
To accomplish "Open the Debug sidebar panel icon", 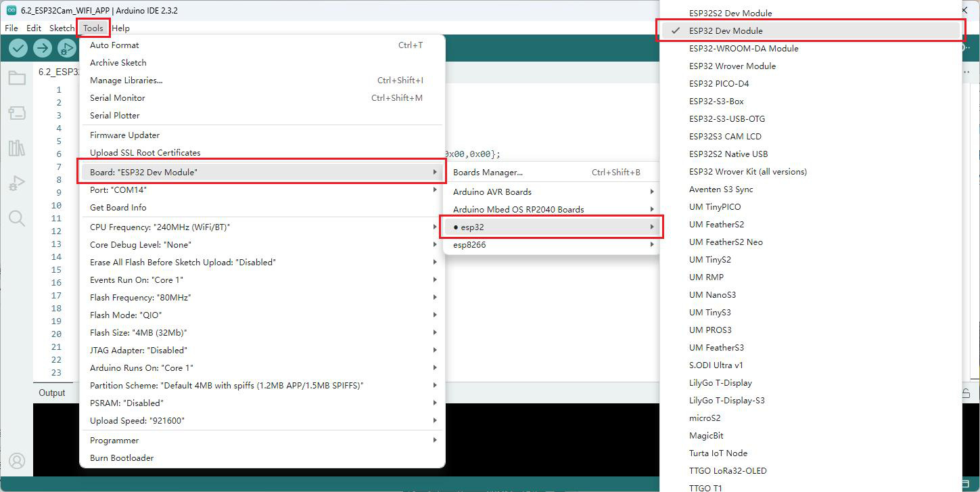I will [17, 183].
